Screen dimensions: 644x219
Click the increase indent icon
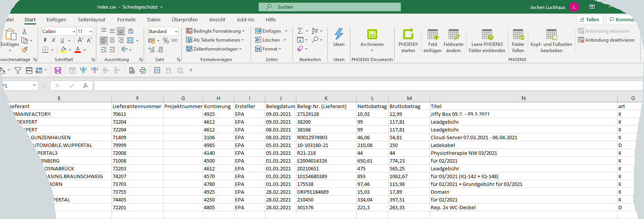[112, 50]
